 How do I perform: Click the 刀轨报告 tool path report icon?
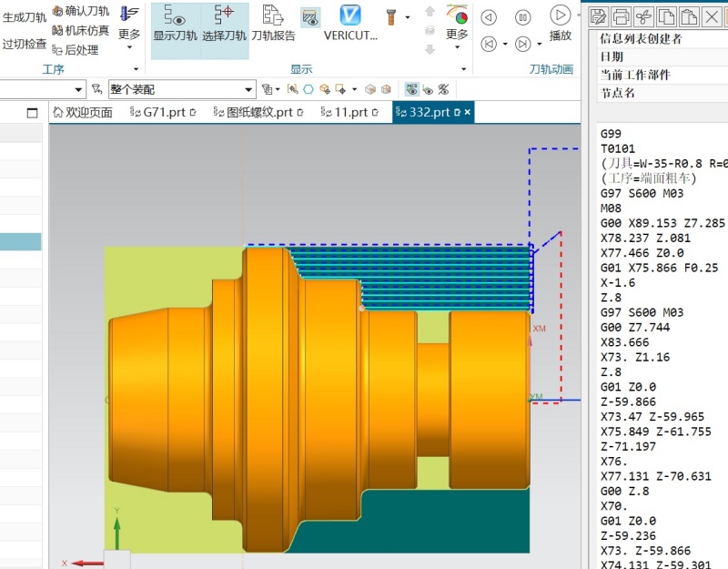pos(274,24)
